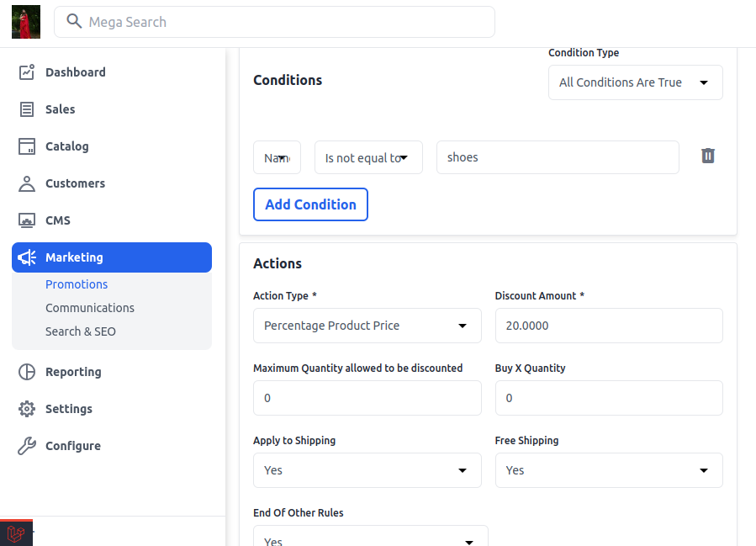Open the 'Is not equal to' operator dropdown

(368, 157)
